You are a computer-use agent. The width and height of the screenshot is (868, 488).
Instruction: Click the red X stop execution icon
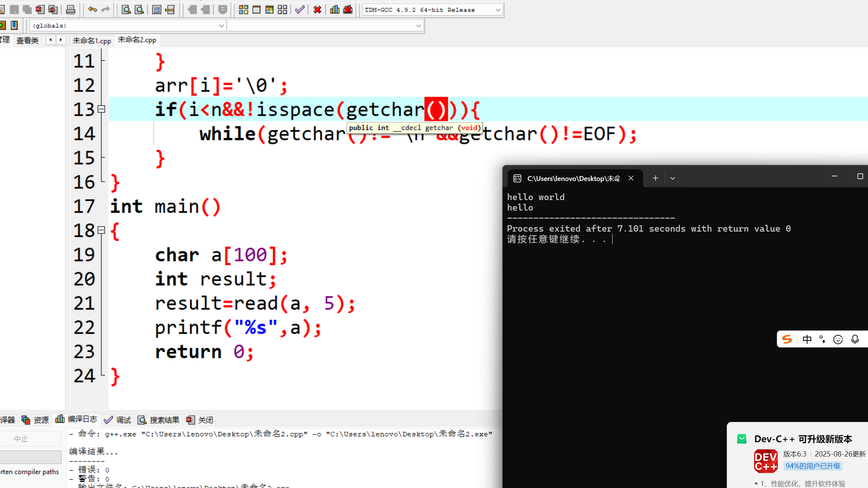317,10
